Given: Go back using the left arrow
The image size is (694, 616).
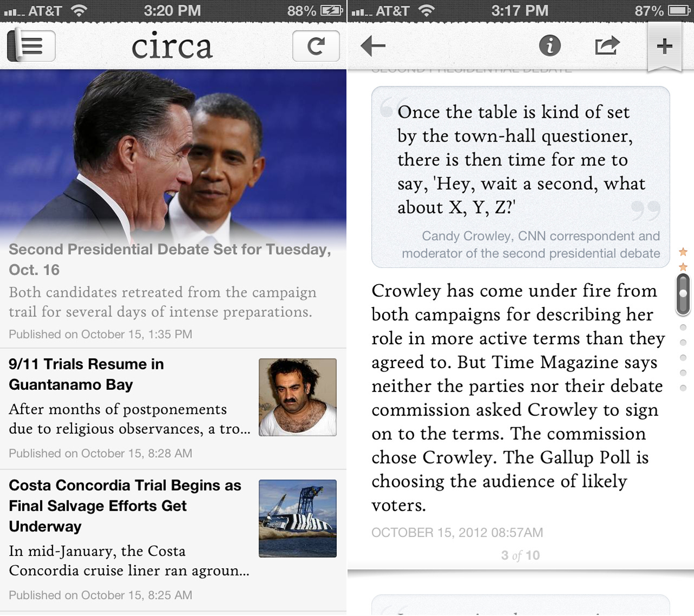Looking at the screenshot, I should pyautogui.click(x=373, y=46).
